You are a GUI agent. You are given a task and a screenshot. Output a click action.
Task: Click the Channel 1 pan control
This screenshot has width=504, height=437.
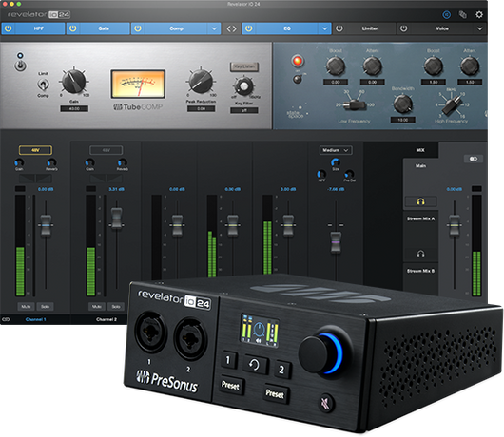[35, 179]
